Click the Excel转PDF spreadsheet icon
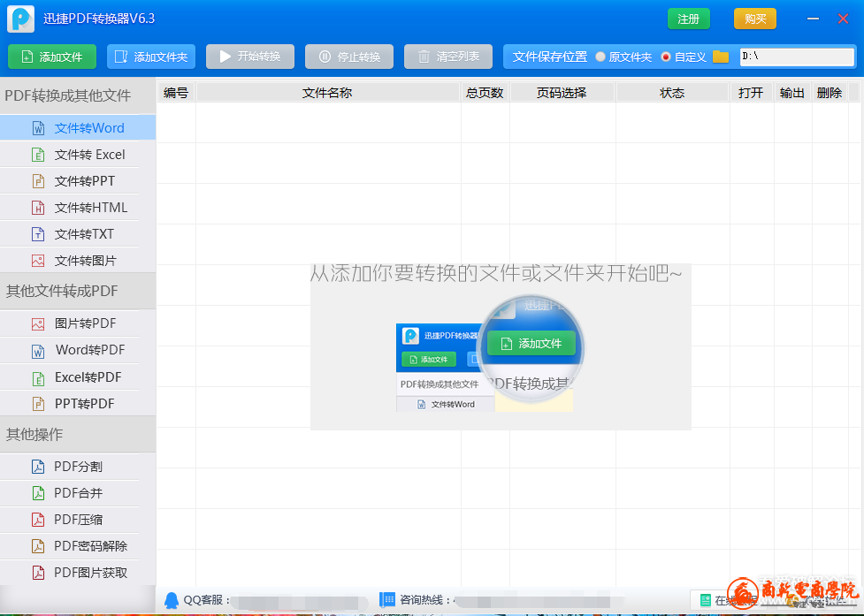864x616 pixels. pyautogui.click(x=38, y=377)
